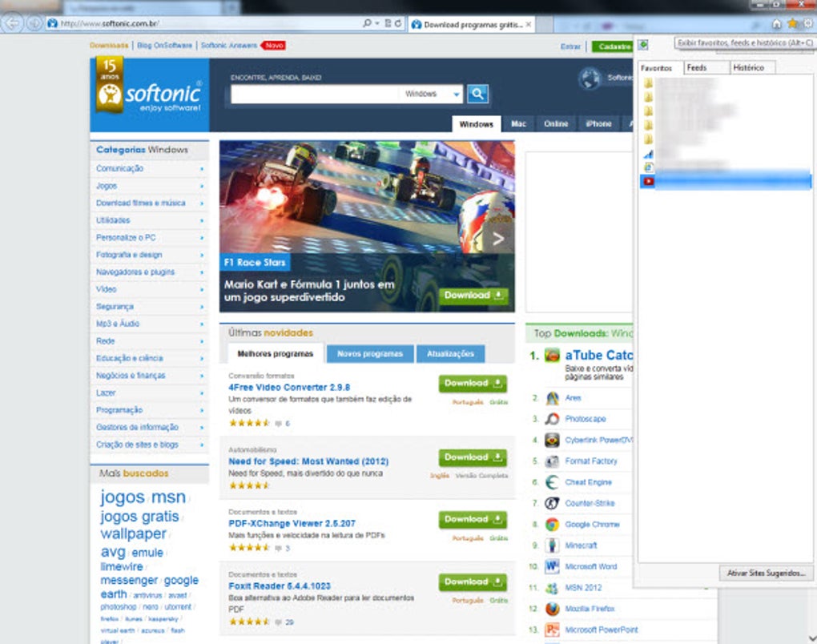Download F1 Race Stars from the banner
Viewport: 817px width, 644px height.
click(473, 296)
